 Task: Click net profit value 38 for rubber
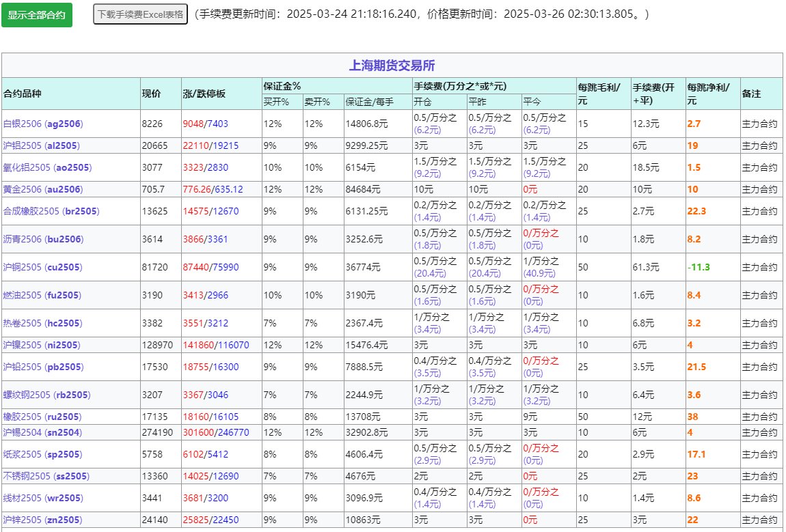[x=693, y=417]
